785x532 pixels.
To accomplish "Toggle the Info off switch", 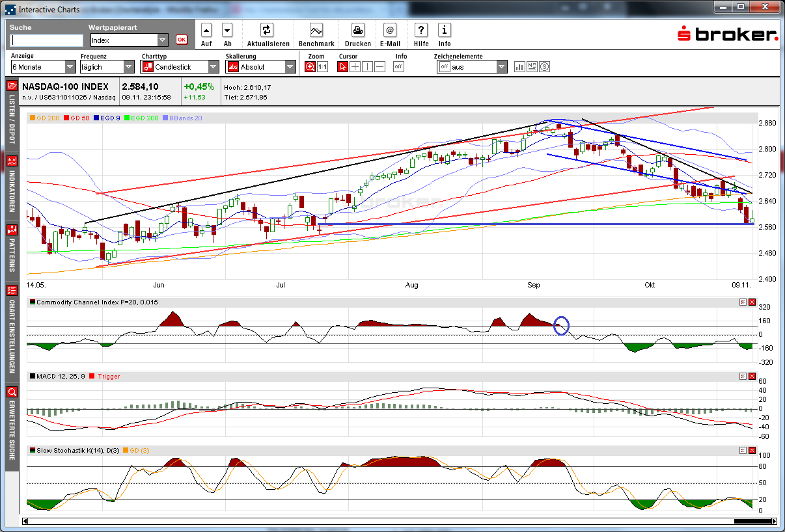I will point(398,67).
